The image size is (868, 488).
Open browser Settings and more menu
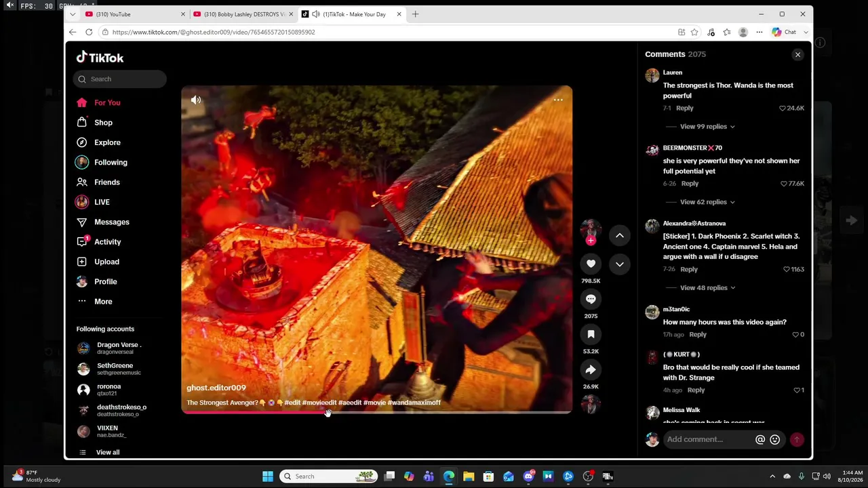(759, 32)
